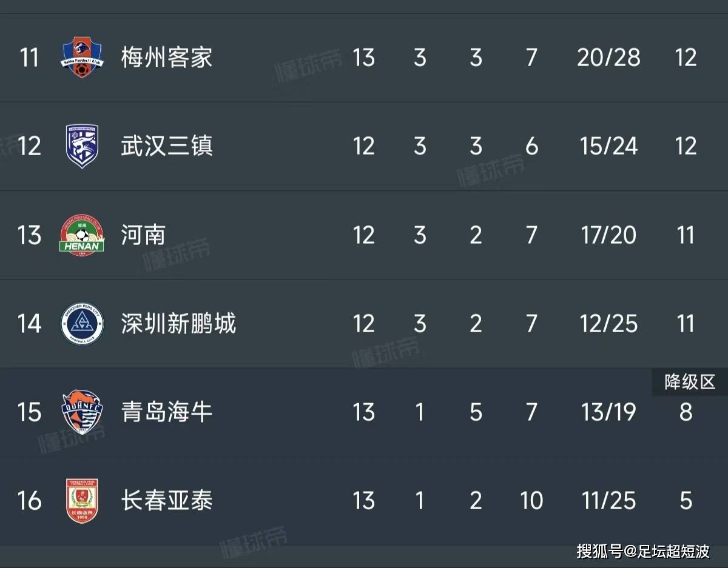This screenshot has height=568, width=728.
Task: Open the 武汉三镇 team name link
Action: 166,146
